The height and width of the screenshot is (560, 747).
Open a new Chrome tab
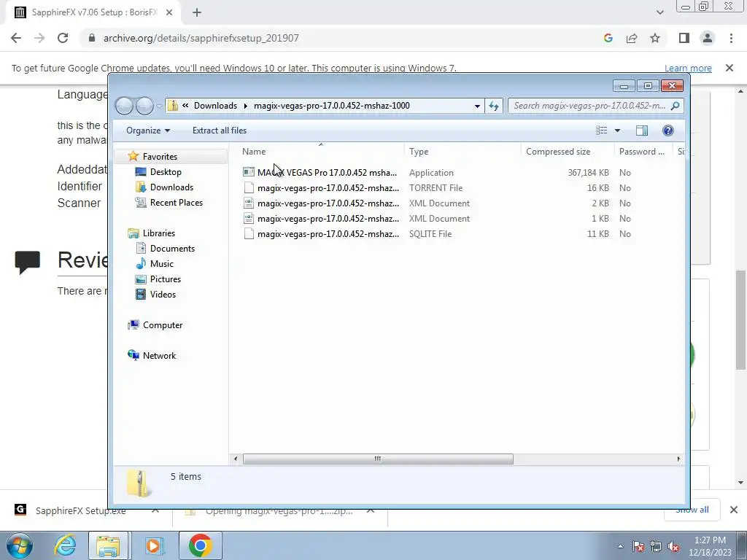coord(197,13)
